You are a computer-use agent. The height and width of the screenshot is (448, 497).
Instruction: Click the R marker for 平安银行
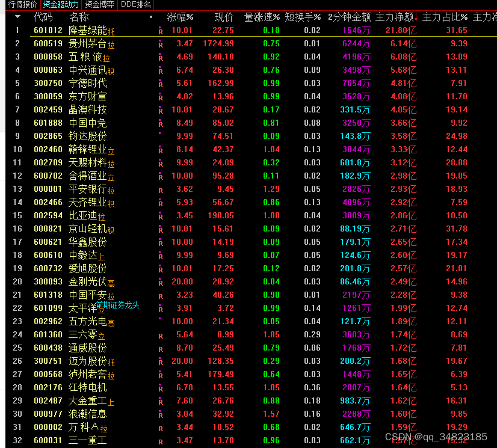click(161, 190)
